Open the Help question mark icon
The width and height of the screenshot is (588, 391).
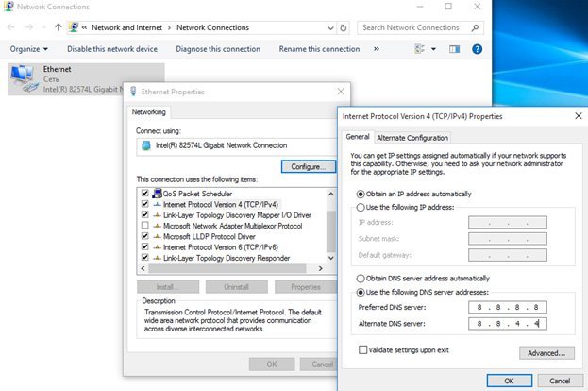[478, 49]
